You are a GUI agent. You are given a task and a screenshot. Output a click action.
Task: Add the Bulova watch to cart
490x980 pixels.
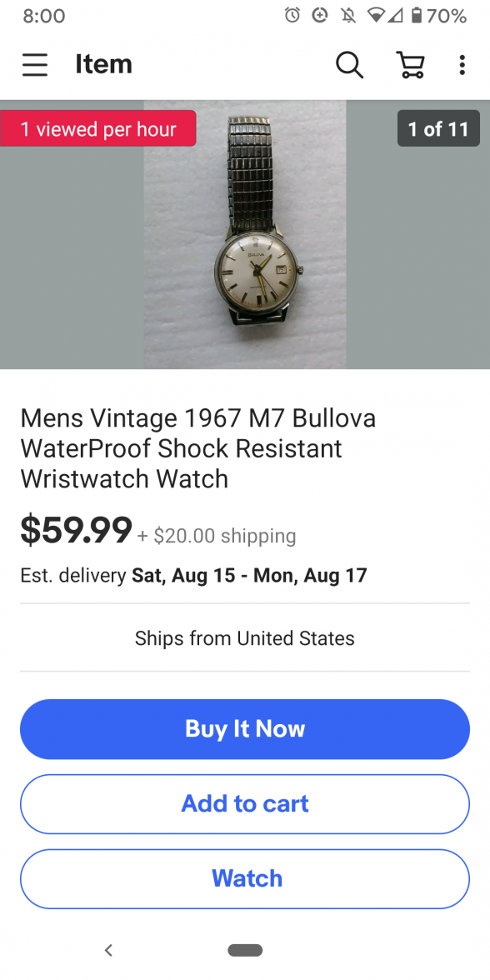click(x=245, y=803)
